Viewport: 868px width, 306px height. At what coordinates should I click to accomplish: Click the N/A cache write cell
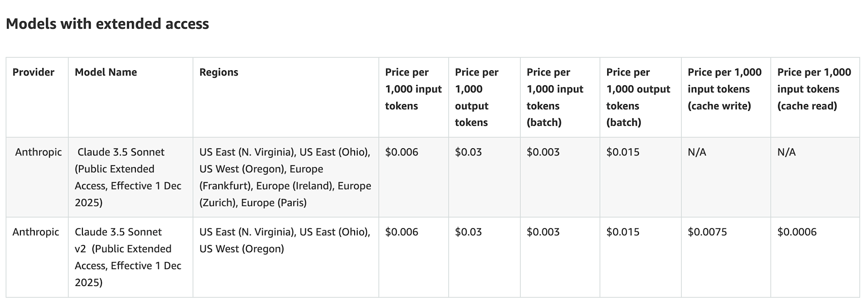pyautogui.click(x=697, y=152)
